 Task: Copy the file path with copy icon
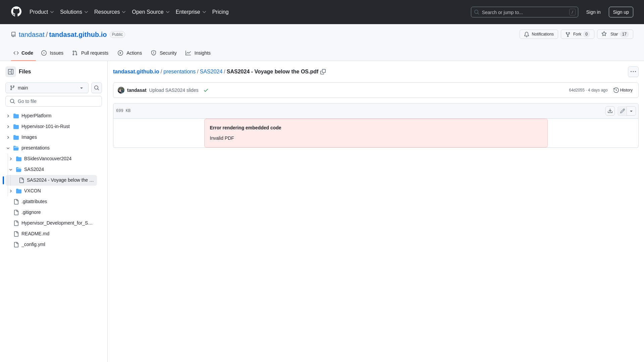(x=323, y=72)
